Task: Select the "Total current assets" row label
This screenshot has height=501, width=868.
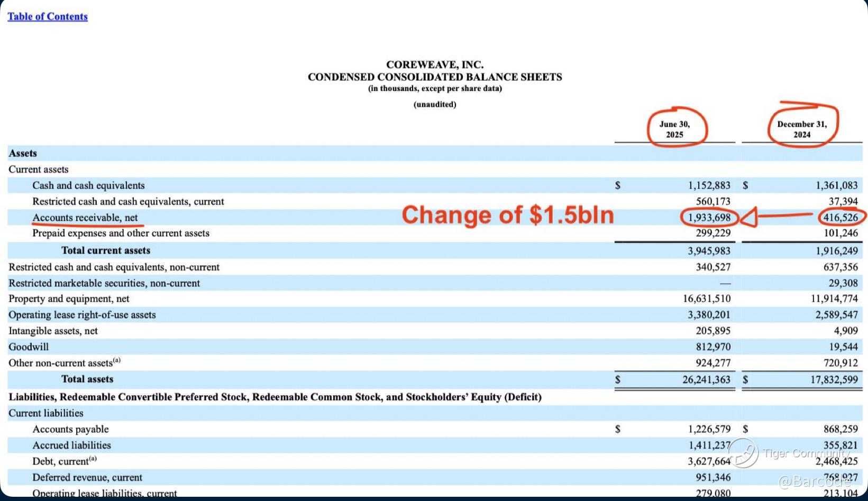Action: click(106, 251)
